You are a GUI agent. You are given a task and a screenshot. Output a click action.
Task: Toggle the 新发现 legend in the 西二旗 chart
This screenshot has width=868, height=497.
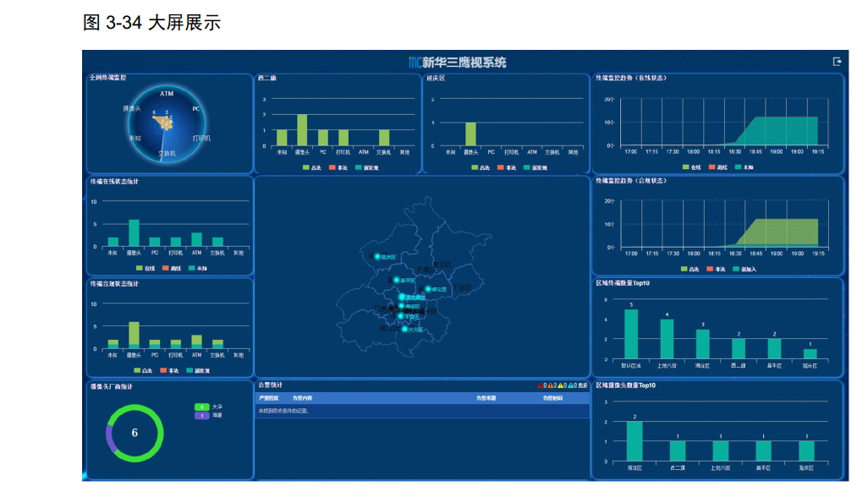click(367, 167)
